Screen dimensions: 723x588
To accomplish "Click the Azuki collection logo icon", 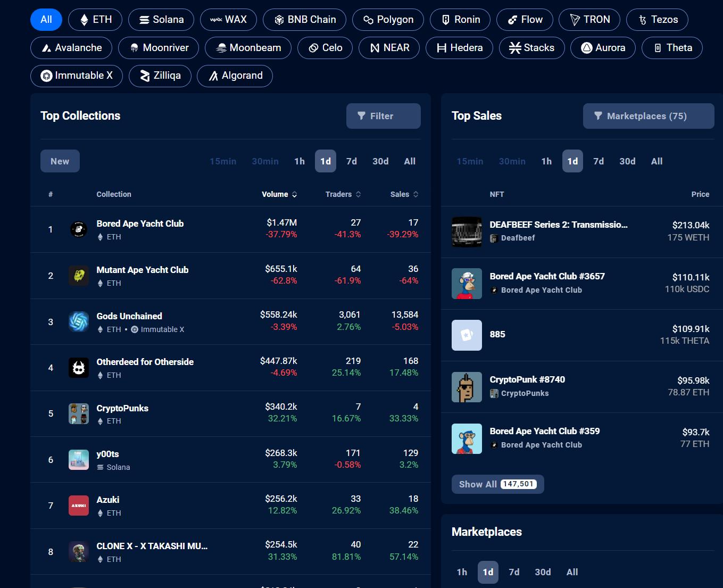I will [79, 506].
